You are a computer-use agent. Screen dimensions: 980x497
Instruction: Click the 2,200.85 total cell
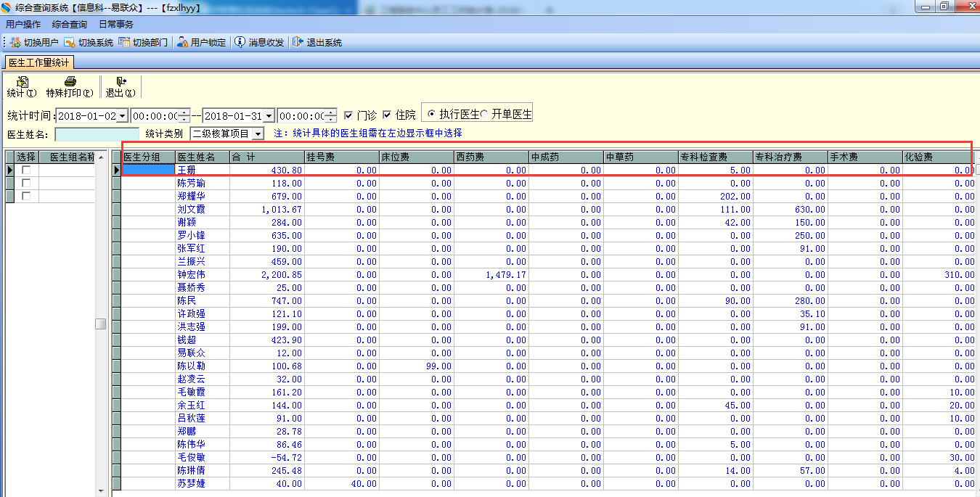(267, 275)
